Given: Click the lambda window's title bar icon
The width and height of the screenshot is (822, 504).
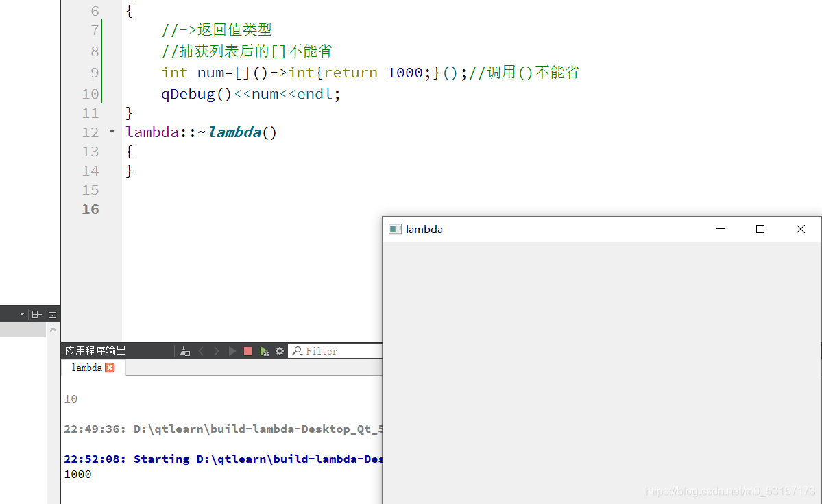Looking at the screenshot, I should coord(395,229).
